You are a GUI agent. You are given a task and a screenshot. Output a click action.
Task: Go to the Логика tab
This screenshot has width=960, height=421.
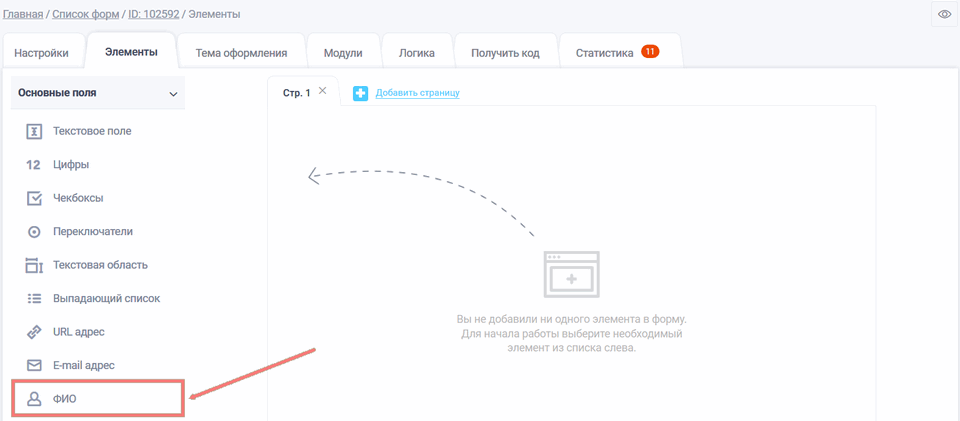pos(416,53)
